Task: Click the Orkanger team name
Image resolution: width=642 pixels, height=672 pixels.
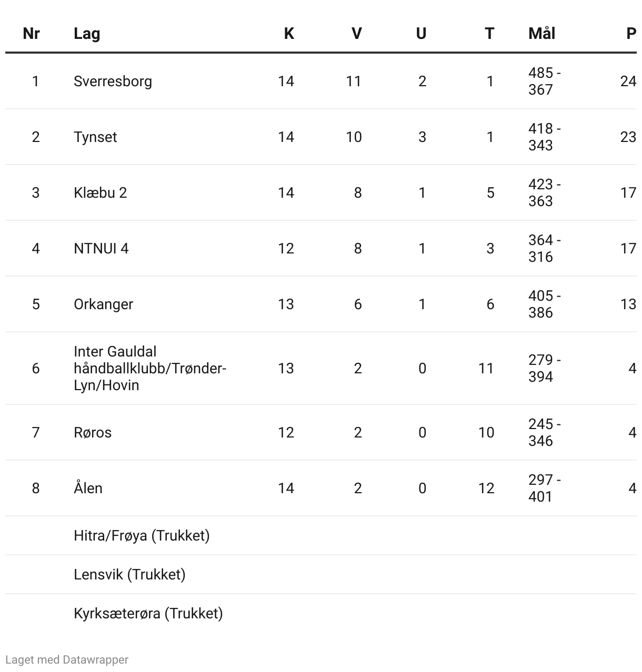Action: pyautogui.click(x=103, y=304)
